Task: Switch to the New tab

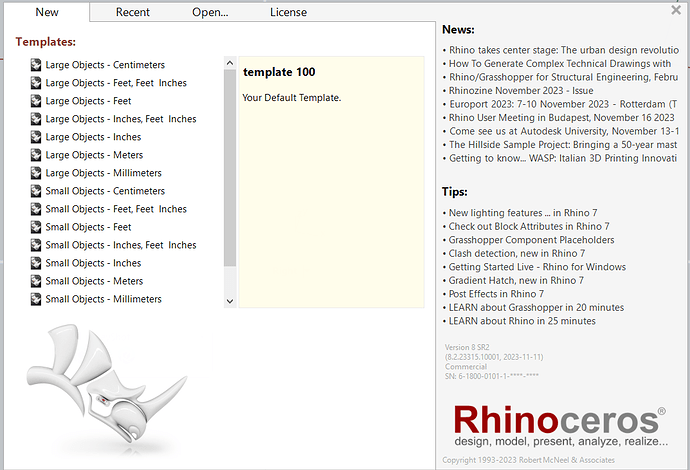Action: 47,12
